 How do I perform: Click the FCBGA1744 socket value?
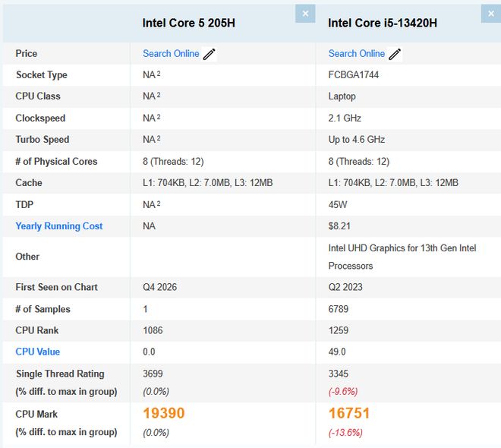(x=354, y=74)
